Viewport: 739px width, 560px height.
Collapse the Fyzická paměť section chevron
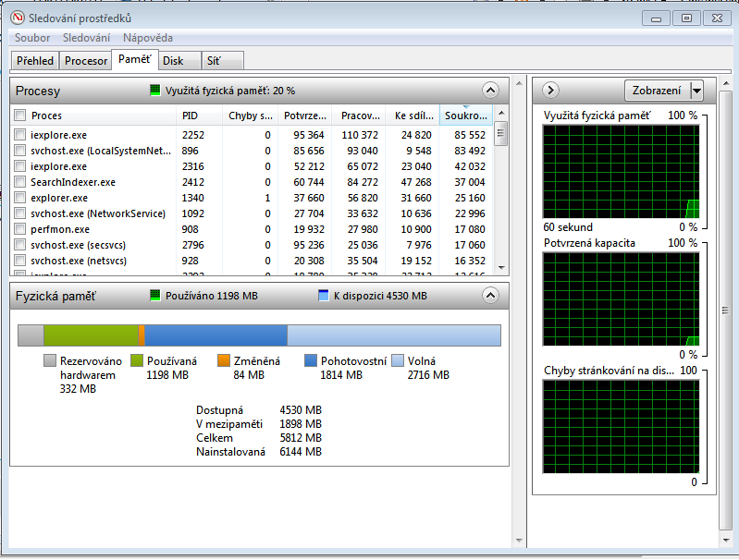pyautogui.click(x=490, y=296)
